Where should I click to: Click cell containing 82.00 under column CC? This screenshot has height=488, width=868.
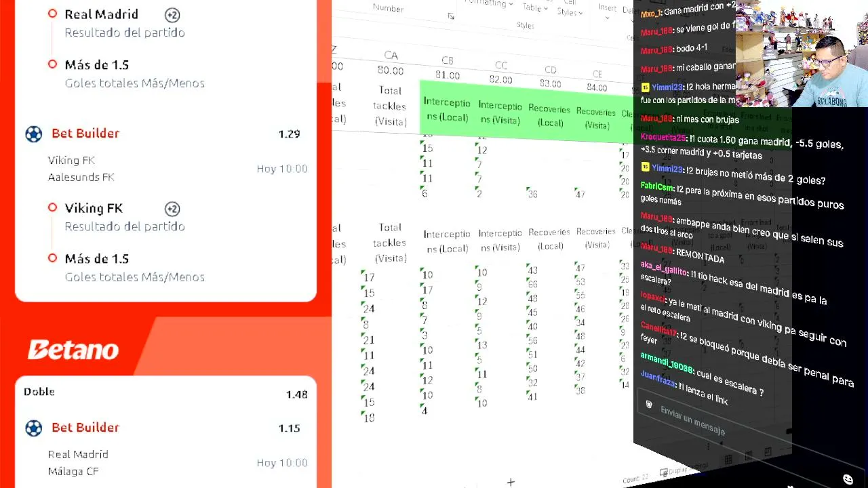pyautogui.click(x=501, y=80)
